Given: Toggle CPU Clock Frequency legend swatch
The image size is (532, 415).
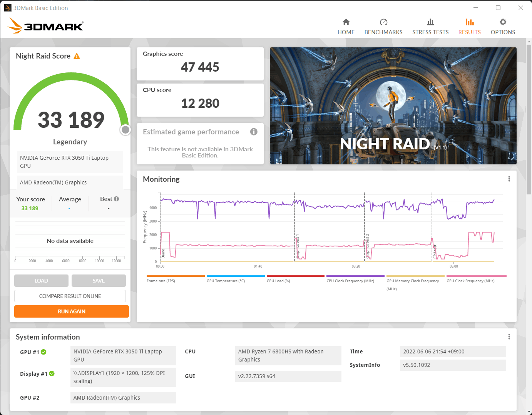Looking at the screenshot, I should pyautogui.click(x=355, y=276).
